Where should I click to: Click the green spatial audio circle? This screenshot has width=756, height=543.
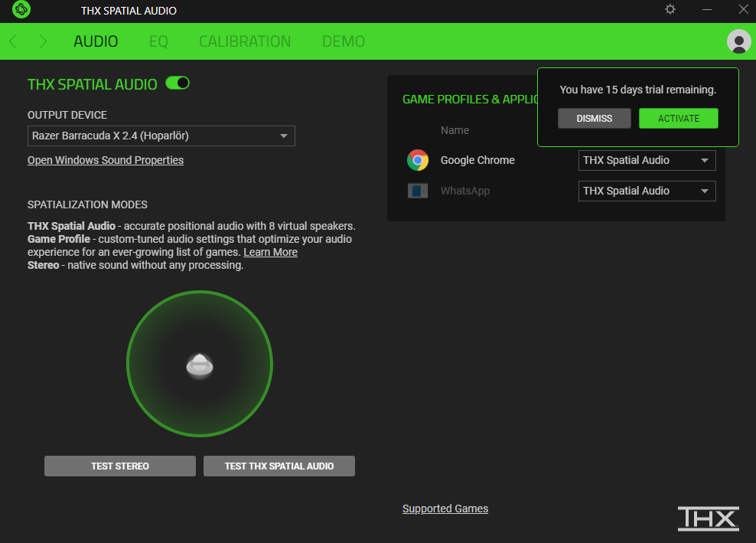pyautogui.click(x=200, y=364)
